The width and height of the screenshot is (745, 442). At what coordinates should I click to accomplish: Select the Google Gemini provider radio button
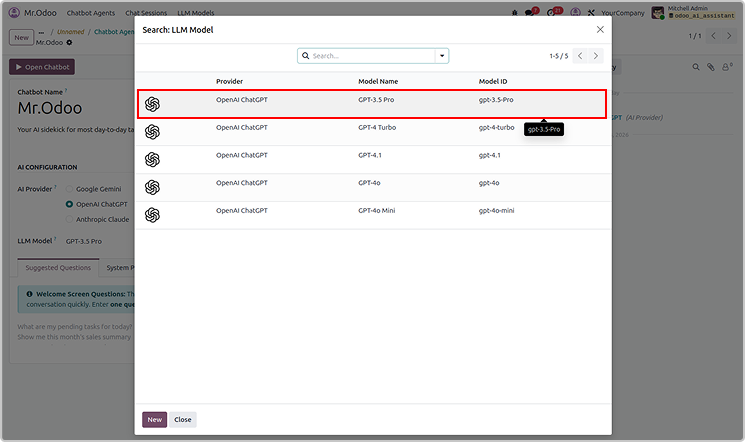(69, 188)
